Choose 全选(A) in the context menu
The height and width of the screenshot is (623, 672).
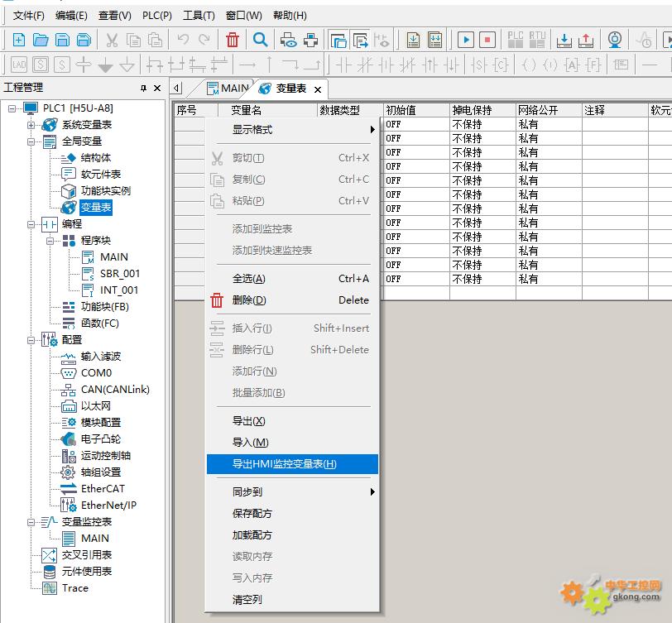click(x=249, y=279)
